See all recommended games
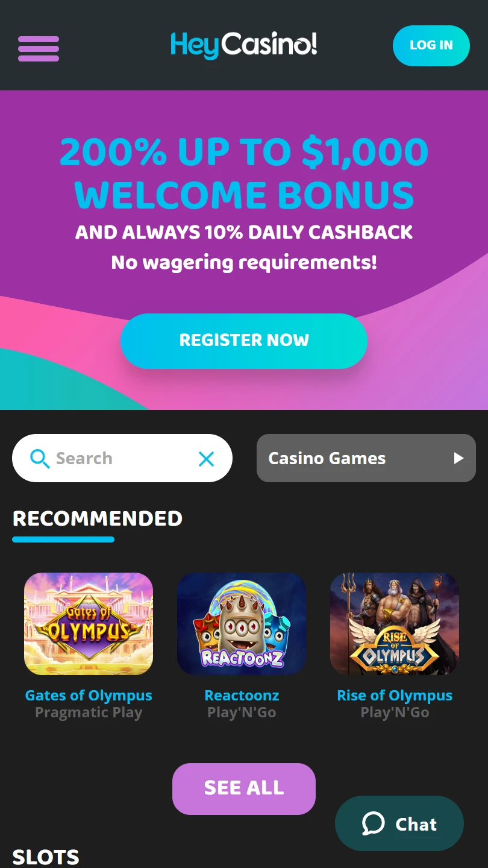 (244, 788)
